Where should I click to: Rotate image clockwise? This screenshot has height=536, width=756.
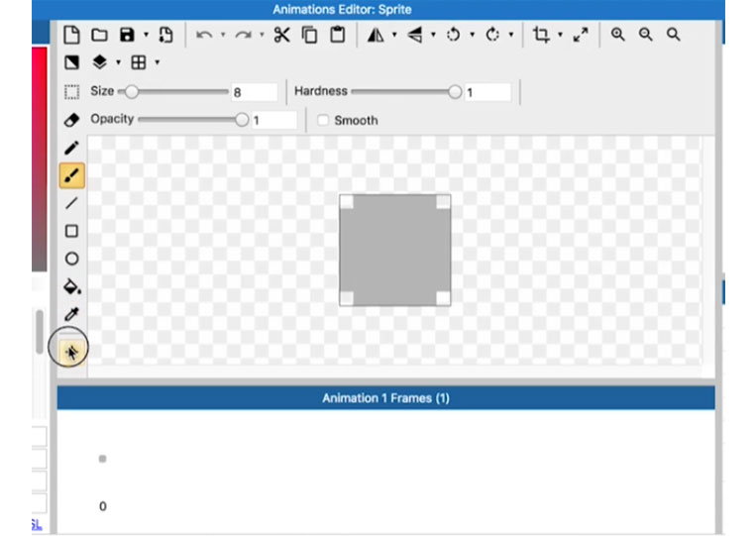tap(492, 35)
